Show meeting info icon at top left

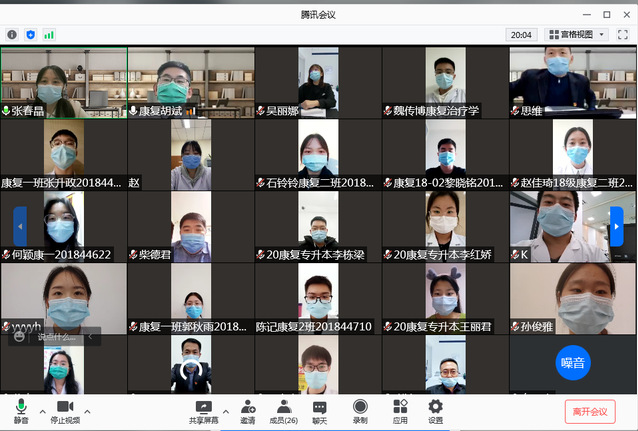[x=12, y=34]
